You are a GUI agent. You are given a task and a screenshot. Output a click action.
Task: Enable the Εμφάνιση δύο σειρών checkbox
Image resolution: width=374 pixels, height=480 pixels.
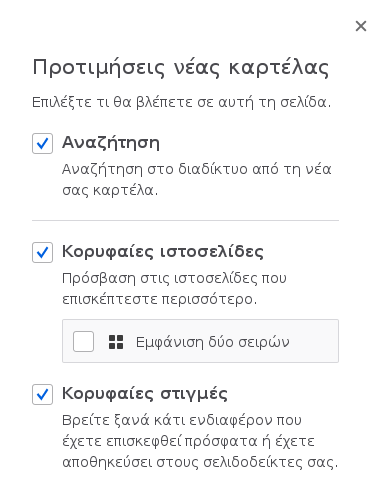tap(83, 341)
